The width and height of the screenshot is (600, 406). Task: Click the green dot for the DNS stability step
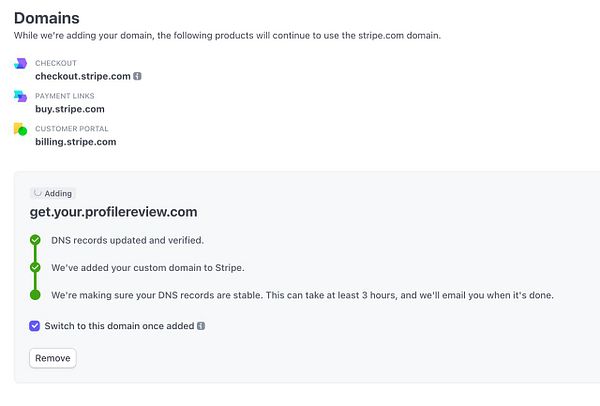click(x=35, y=295)
